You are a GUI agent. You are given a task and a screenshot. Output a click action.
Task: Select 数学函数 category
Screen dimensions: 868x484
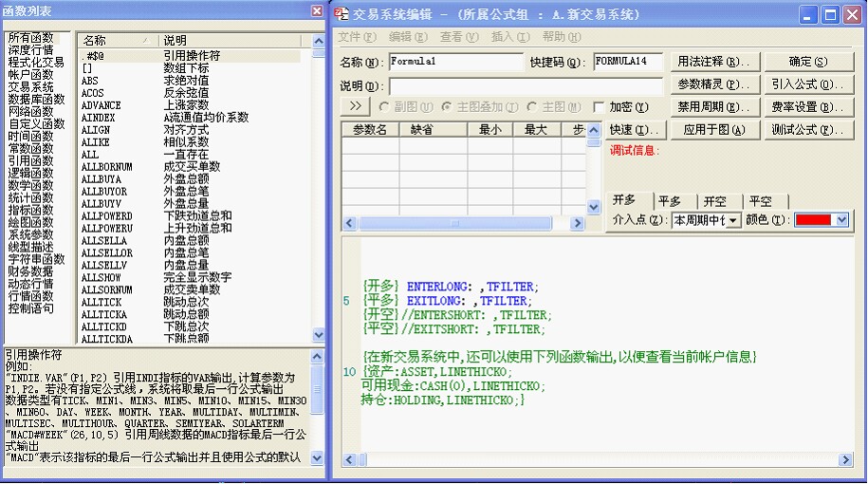(31, 185)
